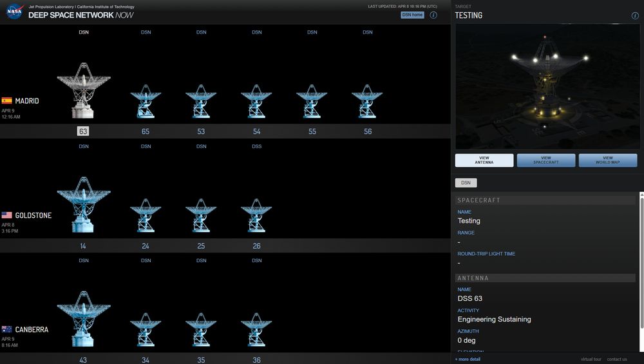Select Goldstone antenna dish 26
This screenshot has width=644, height=364.
click(x=256, y=215)
